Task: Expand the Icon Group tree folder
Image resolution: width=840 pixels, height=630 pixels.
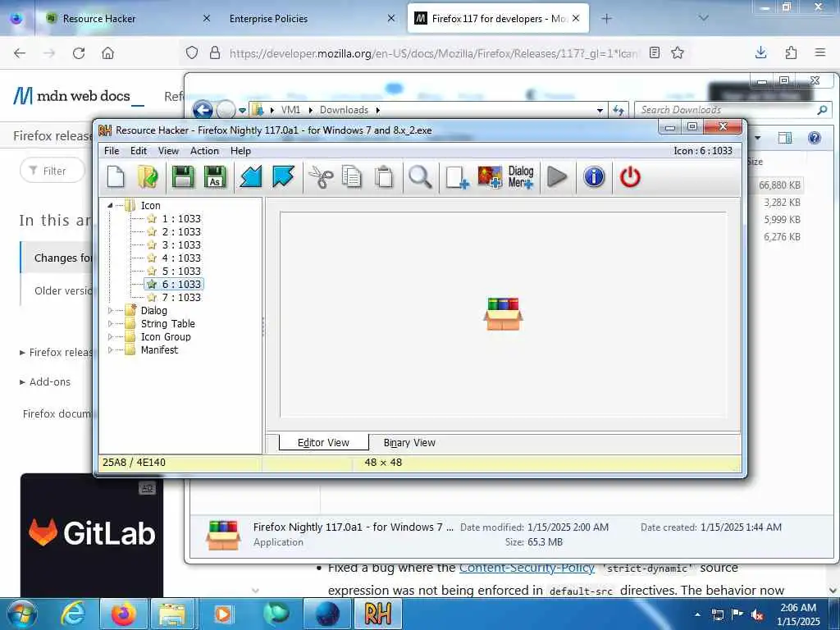Action: [x=110, y=336]
